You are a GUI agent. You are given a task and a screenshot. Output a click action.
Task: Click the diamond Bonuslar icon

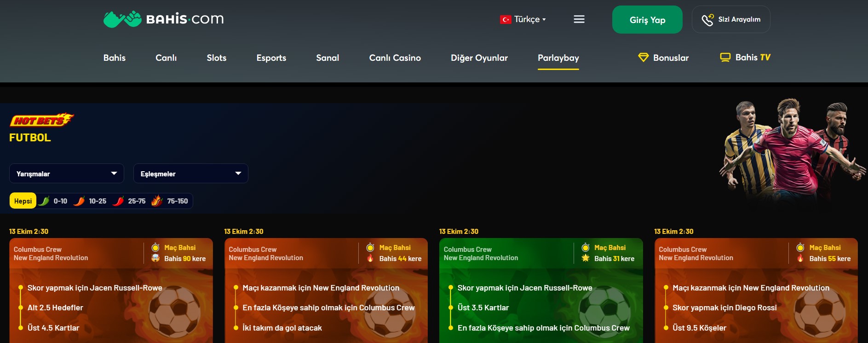(643, 58)
